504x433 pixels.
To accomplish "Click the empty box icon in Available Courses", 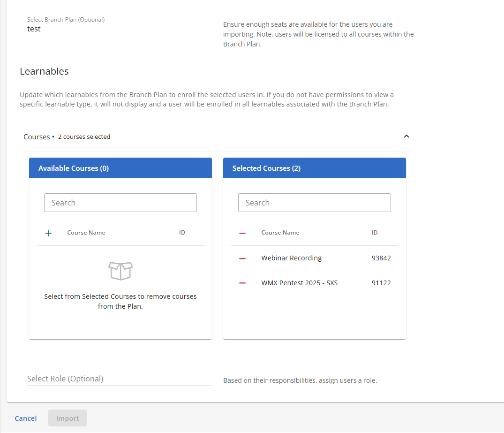I will coord(120,271).
